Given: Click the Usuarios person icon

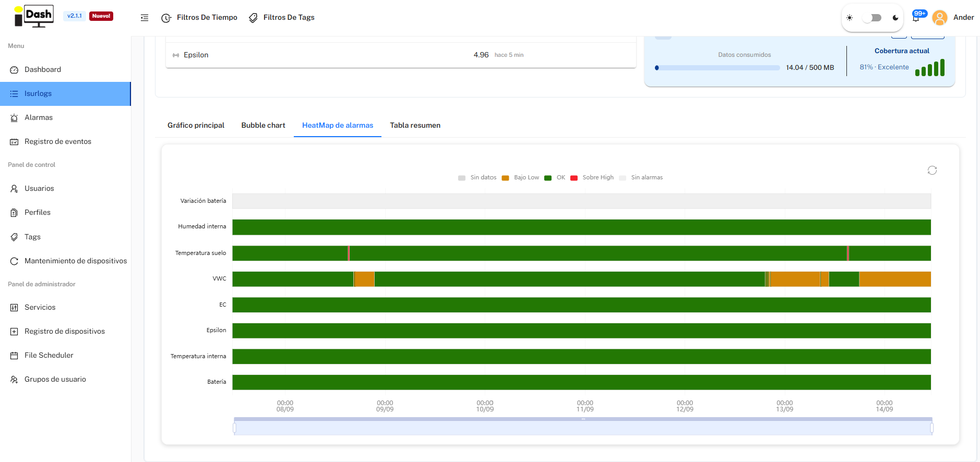Looking at the screenshot, I should [14, 189].
